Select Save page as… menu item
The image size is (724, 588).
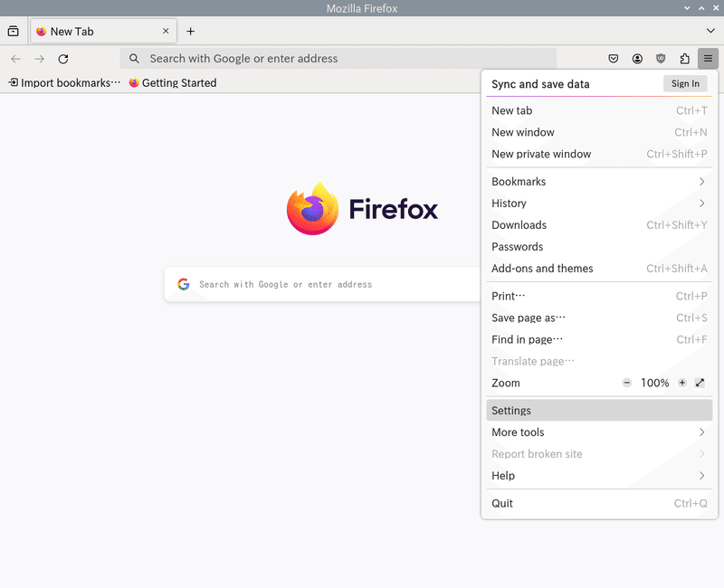click(x=599, y=318)
